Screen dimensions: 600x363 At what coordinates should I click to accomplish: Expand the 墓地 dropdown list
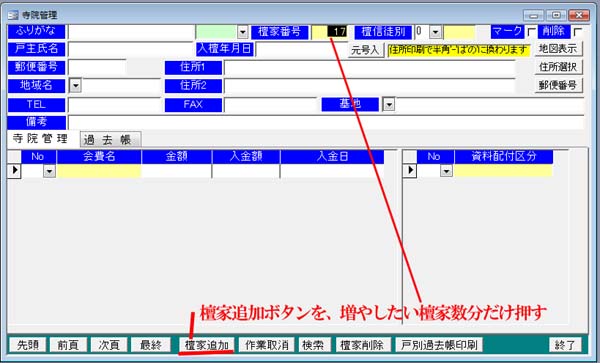pyautogui.click(x=389, y=104)
